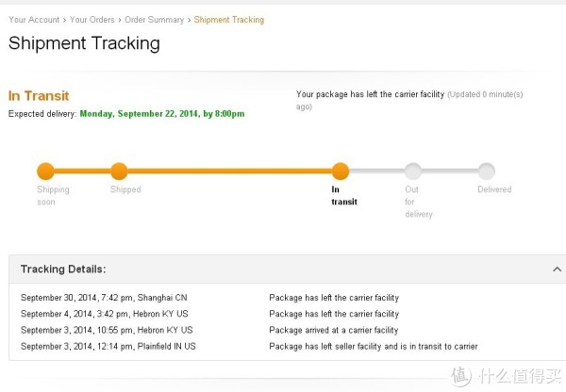566x392 pixels.
Task: Click the Shipment Tracking page title
Action: click(x=84, y=43)
